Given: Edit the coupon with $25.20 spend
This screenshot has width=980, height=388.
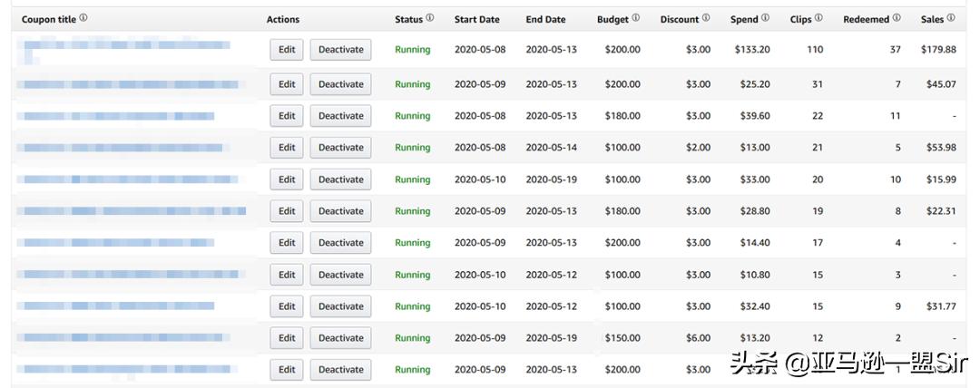Looking at the screenshot, I should (287, 84).
